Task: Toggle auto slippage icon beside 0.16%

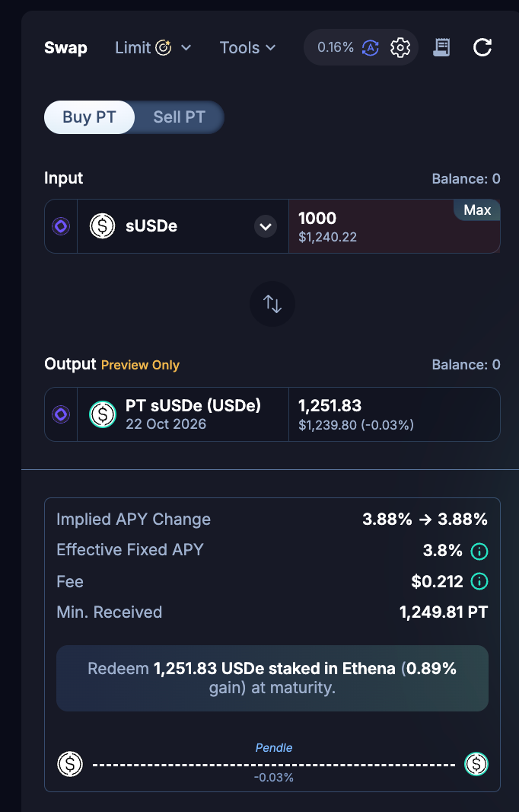Action: (x=371, y=48)
